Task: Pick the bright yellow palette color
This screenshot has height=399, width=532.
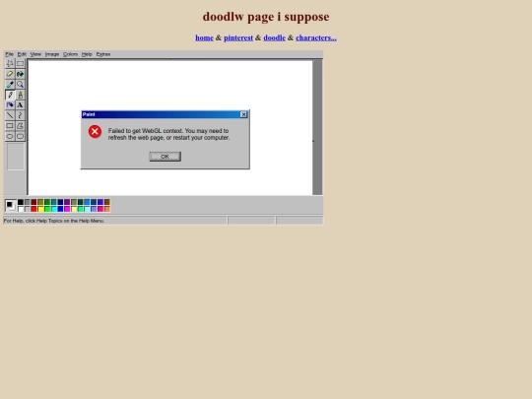Action: point(40,209)
